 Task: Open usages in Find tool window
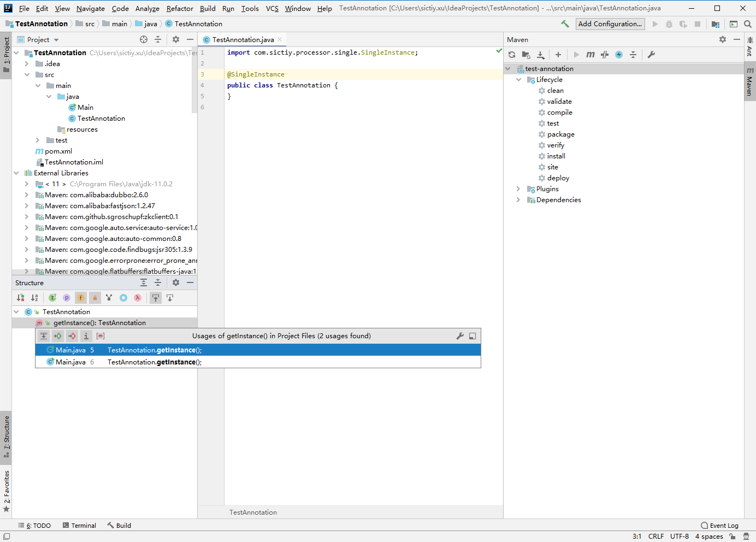[472, 336]
